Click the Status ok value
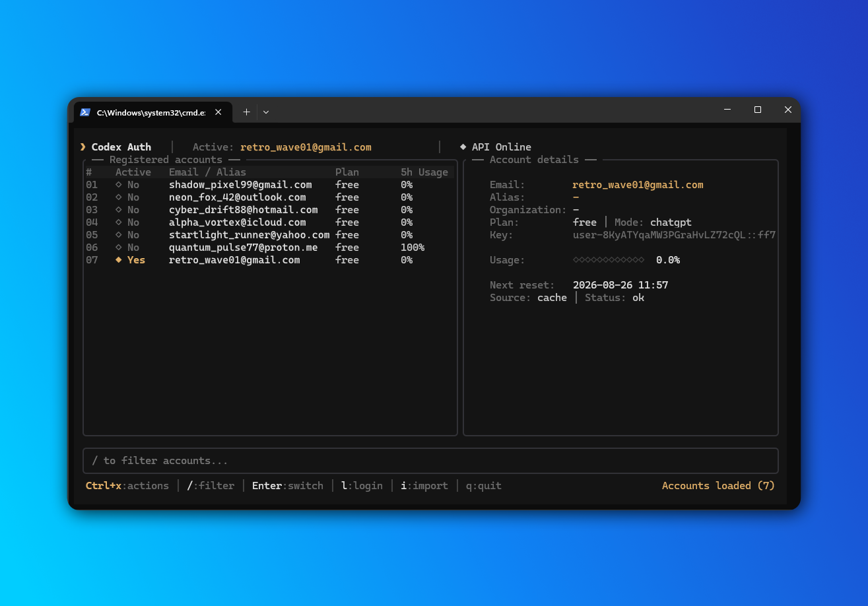 638,298
